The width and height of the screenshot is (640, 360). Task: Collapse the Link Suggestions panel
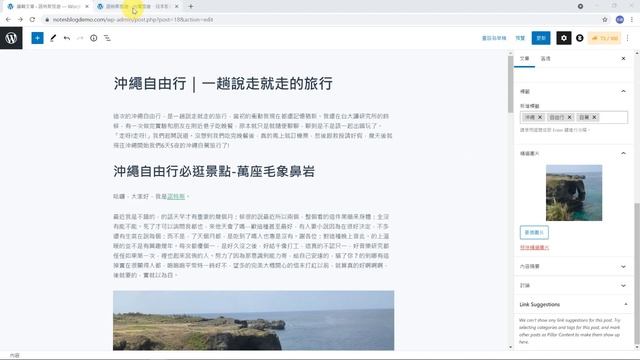click(626, 304)
